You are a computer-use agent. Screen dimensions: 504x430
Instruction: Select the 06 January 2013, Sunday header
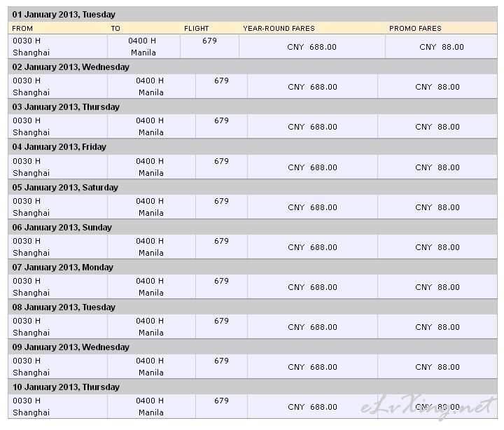pyautogui.click(x=62, y=228)
